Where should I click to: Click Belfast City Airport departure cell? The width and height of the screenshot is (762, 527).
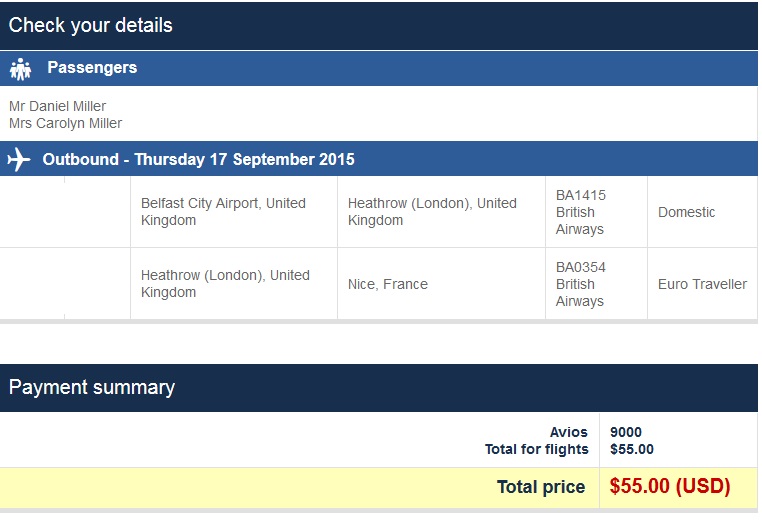223,212
